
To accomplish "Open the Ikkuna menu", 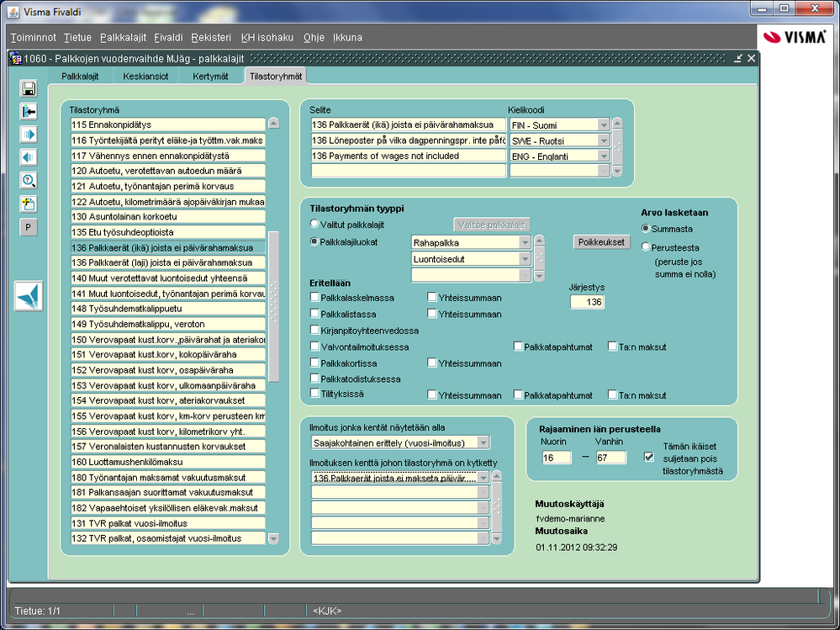I will pyautogui.click(x=347, y=38).
